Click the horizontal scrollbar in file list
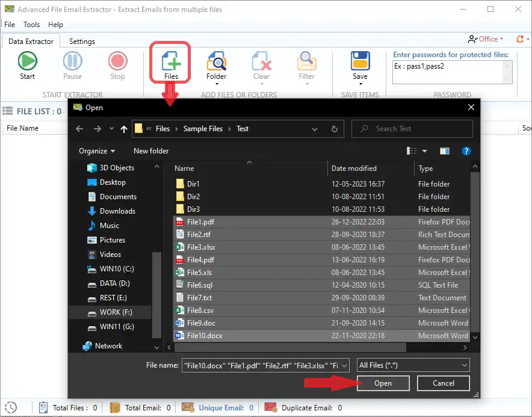 [290, 347]
